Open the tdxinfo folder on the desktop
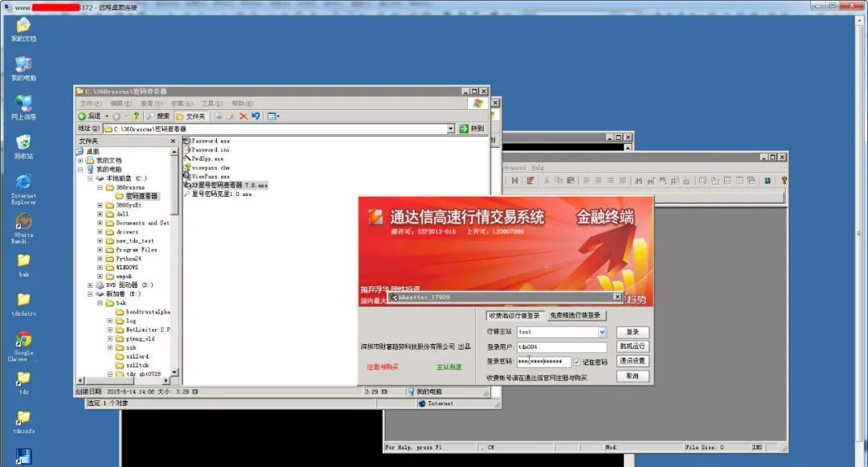 pos(23,422)
